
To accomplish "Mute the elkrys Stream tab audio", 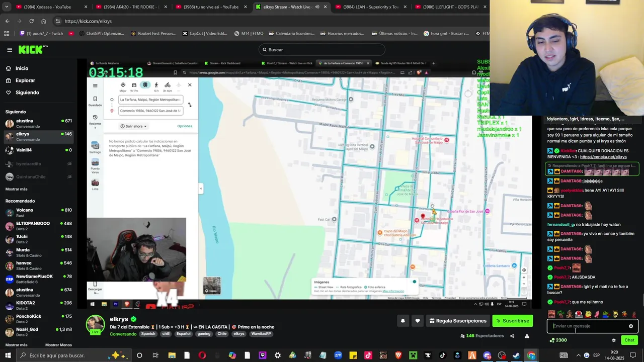I will 317,7.
